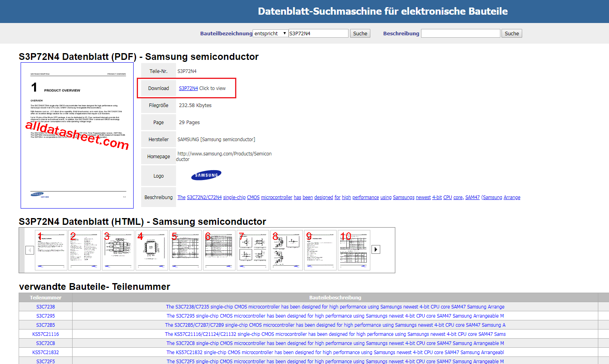
Task: Focus the Beschreibung search input
Action: point(460,33)
